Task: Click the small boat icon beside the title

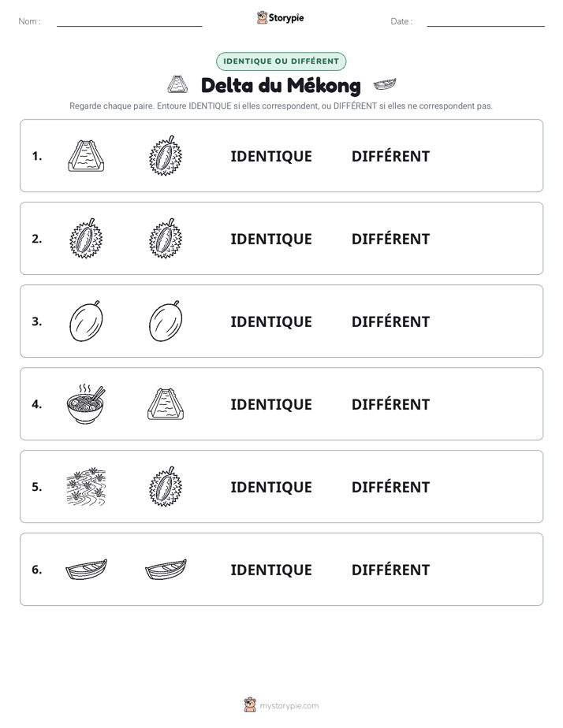Action: click(x=385, y=84)
